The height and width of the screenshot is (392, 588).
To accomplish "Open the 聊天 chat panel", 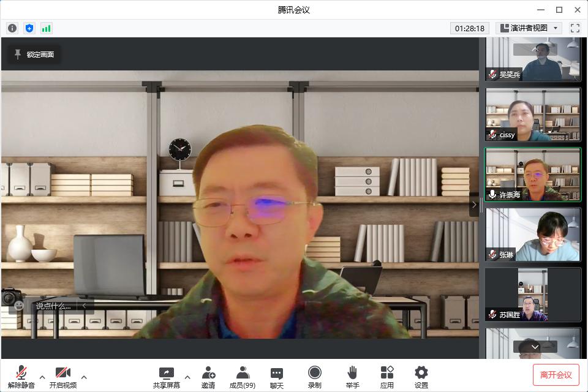I will tap(277, 377).
